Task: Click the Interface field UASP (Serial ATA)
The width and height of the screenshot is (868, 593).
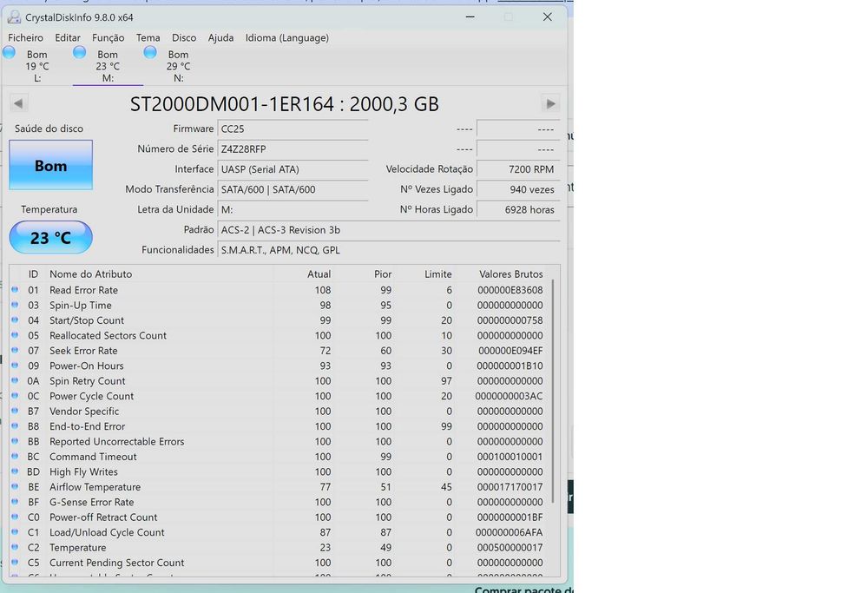Action: coord(293,169)
